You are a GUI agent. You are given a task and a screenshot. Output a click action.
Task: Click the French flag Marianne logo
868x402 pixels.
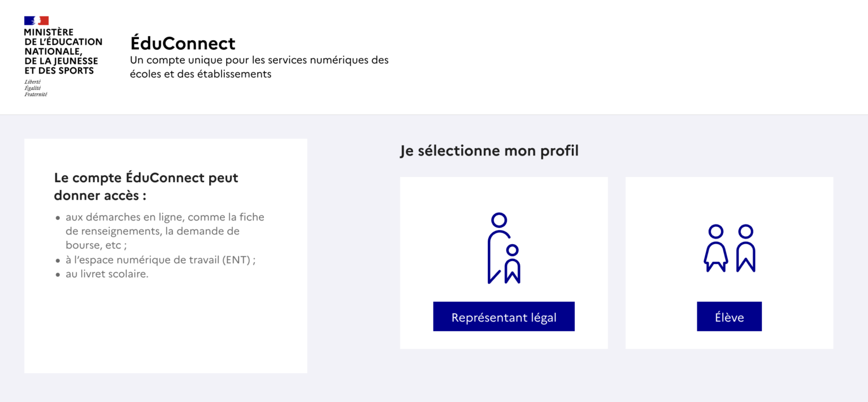pos(36,20)
